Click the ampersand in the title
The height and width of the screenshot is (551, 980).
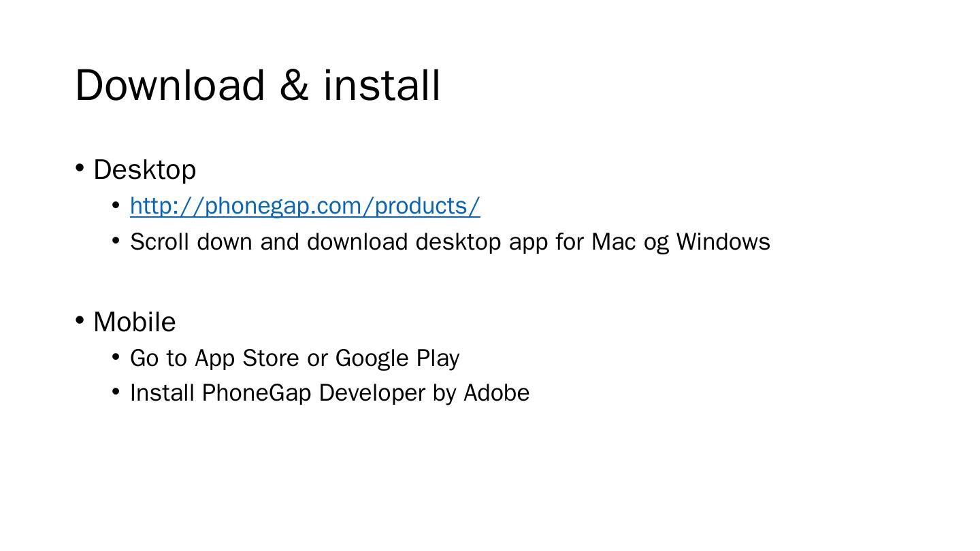293,86
